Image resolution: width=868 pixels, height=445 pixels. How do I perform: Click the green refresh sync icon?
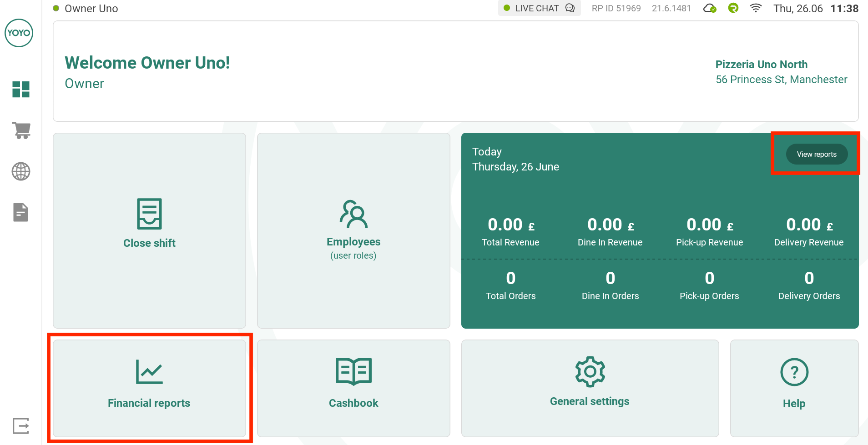point(733,8)
